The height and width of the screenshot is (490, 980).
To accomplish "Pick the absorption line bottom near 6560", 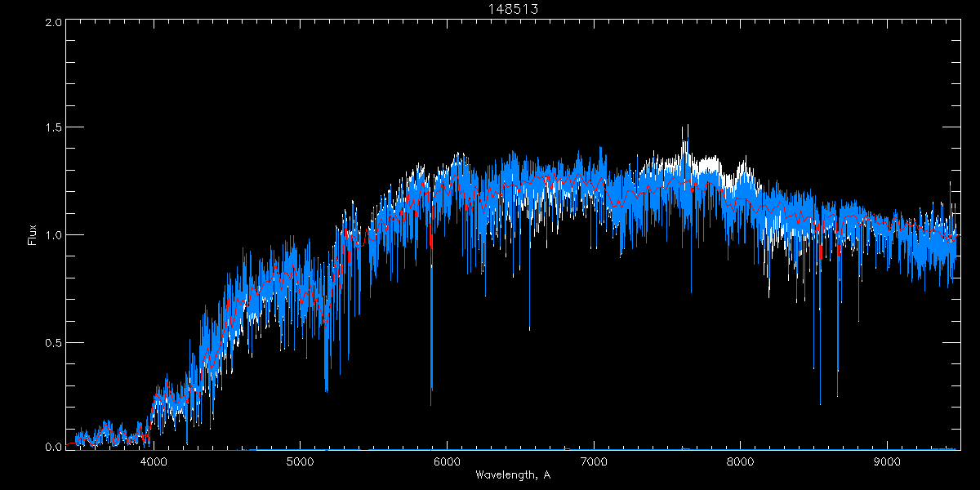I will [529, 329].
